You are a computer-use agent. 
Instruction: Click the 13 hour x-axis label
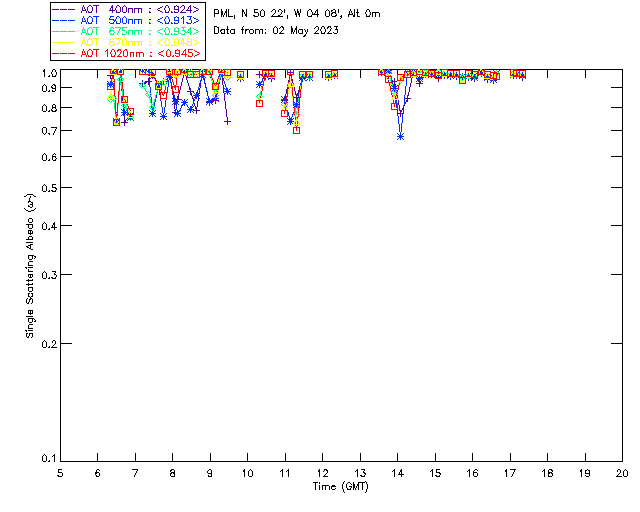click(360, 473)
